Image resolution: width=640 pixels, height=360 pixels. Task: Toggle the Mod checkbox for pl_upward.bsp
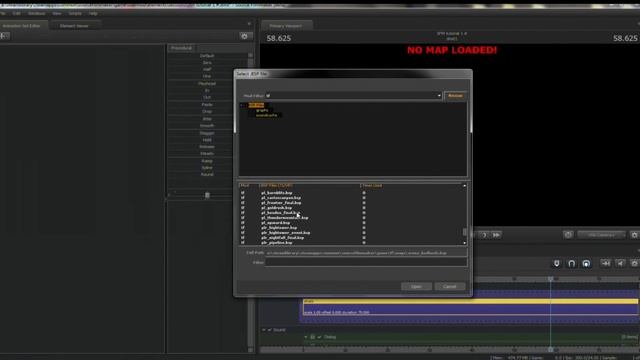243,223
